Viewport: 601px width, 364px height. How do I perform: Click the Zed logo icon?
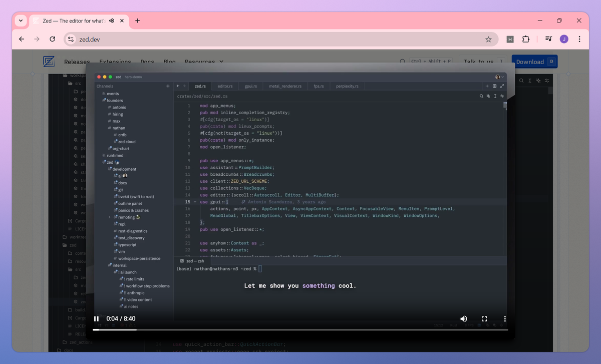[49, 62]
